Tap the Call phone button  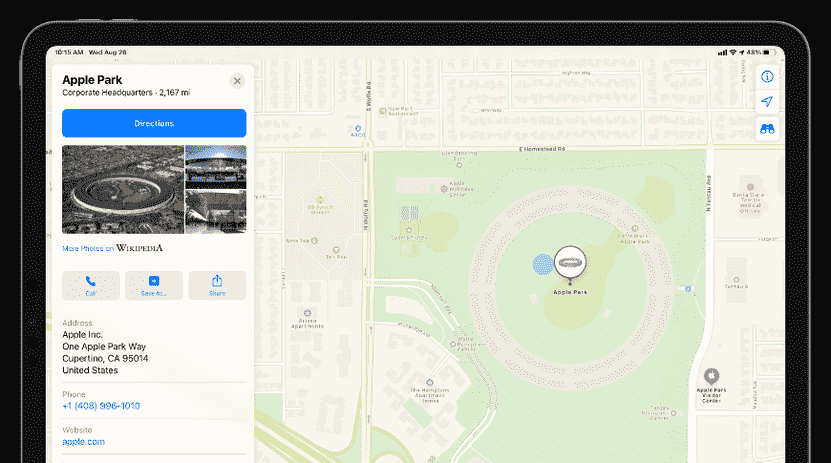[91, 285]
